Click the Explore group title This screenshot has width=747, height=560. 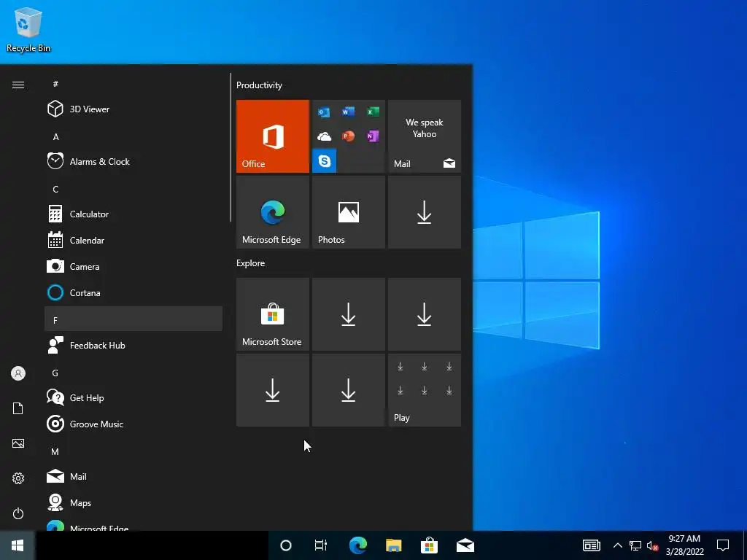[251, 262]
